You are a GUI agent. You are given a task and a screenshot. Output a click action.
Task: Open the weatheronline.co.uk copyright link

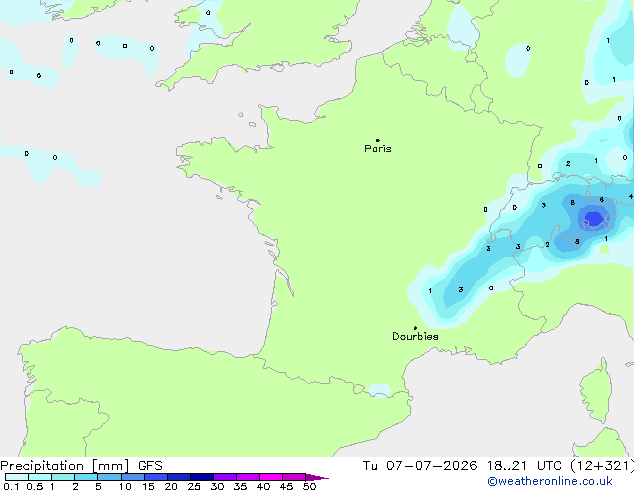point(550,481)
